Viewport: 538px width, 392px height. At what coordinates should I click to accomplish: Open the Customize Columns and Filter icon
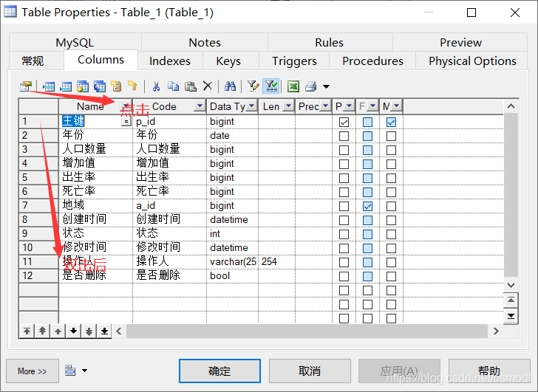253,86
